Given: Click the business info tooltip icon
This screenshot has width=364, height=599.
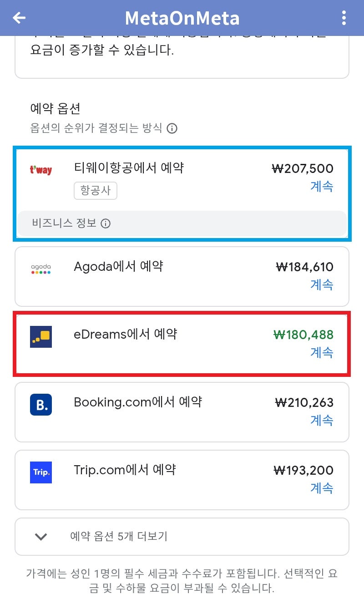Looking at the screenshot, I should (106, 223).
